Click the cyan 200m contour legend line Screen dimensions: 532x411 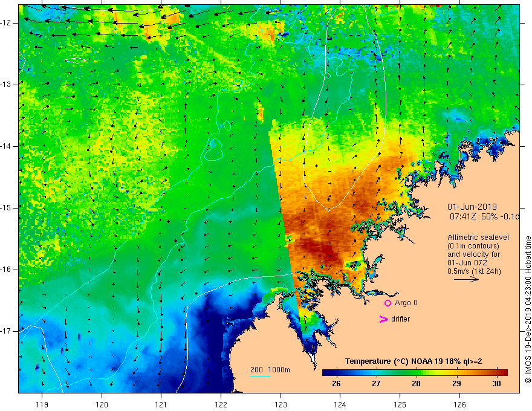click(260, 376)
